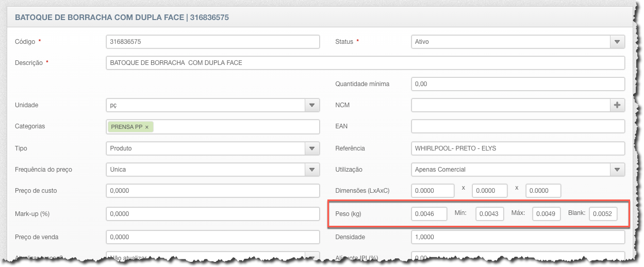
Task: Click the Quantidade mínima field
Action: tap(518, 84)
